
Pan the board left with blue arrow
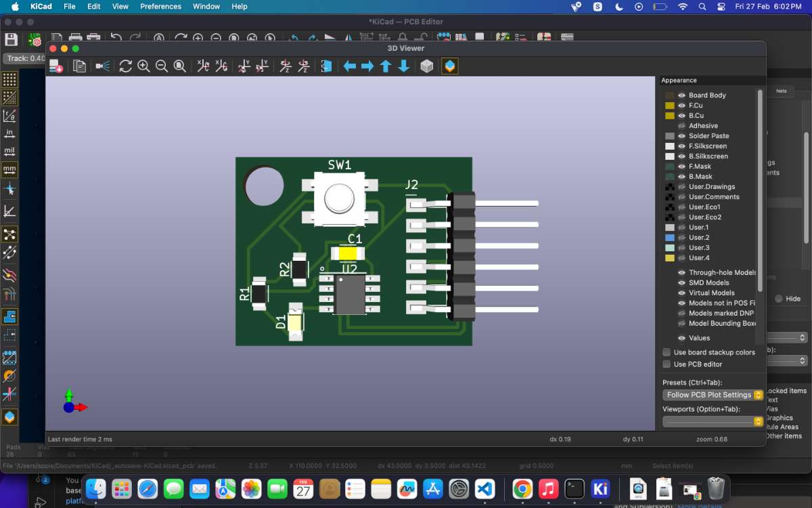tap(350, 66)
